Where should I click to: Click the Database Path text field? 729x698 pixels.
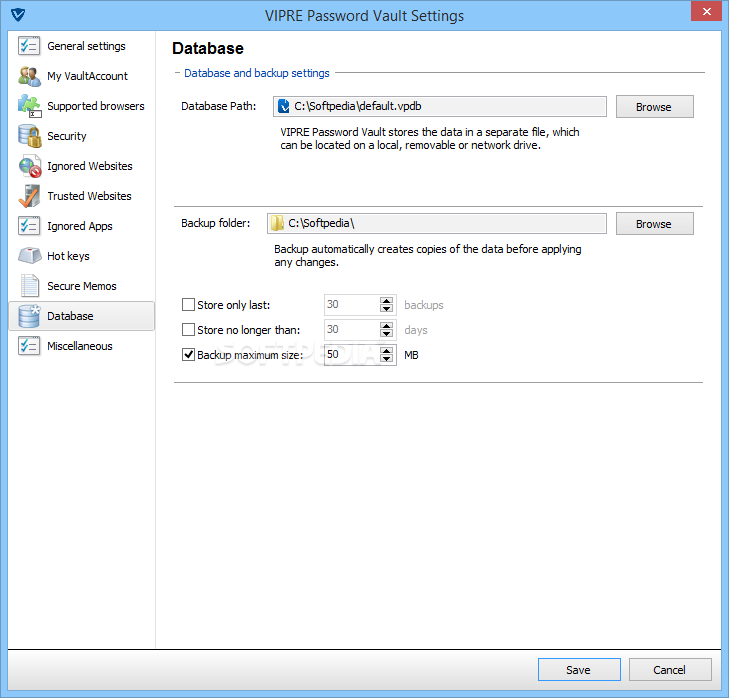coord(440,106)
